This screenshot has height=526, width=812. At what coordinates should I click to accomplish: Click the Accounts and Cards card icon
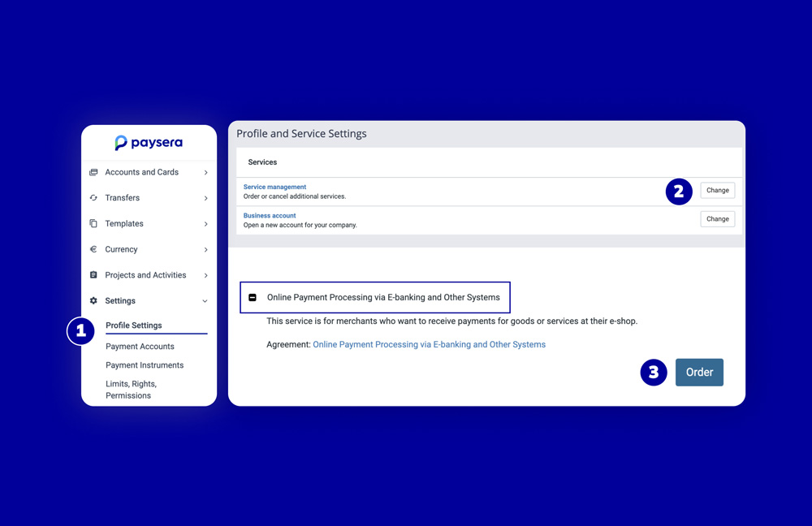coord(94,172)
